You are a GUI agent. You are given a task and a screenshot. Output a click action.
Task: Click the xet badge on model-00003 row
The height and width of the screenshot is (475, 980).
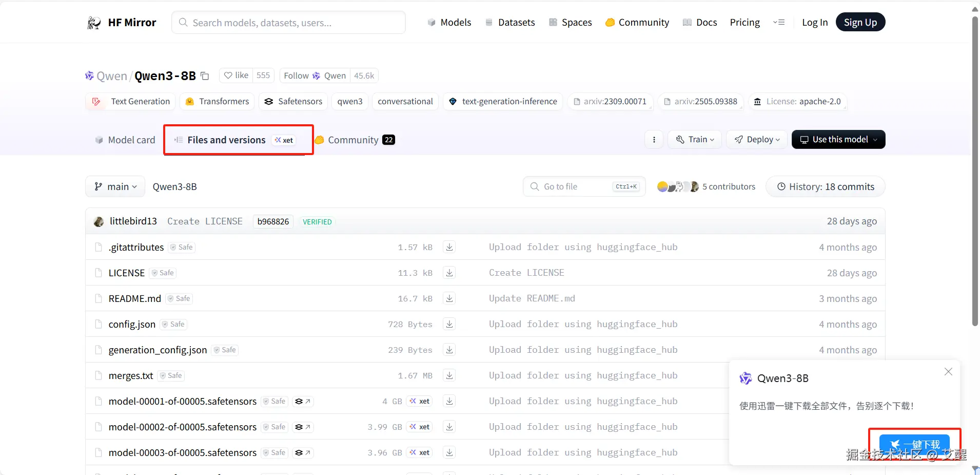420,452
